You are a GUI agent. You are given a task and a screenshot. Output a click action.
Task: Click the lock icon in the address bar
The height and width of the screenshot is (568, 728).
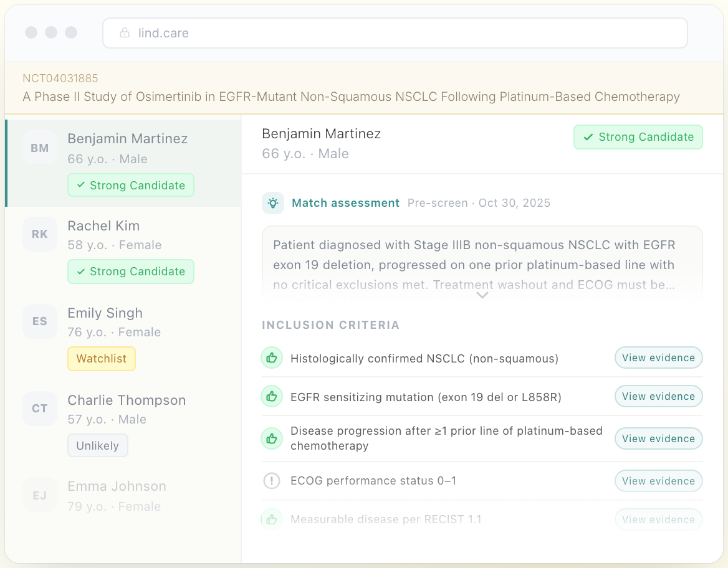pos(123,33)
